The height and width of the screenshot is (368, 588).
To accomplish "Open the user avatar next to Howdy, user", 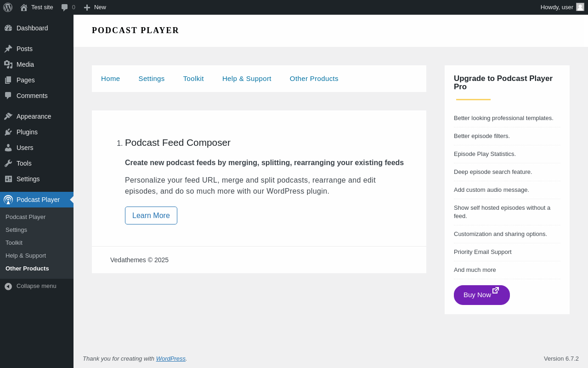I will pos(580,7).
